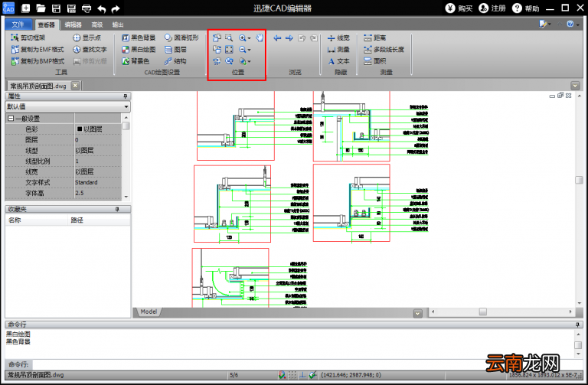Click the first view icon in 位置 group

[217, 38]
